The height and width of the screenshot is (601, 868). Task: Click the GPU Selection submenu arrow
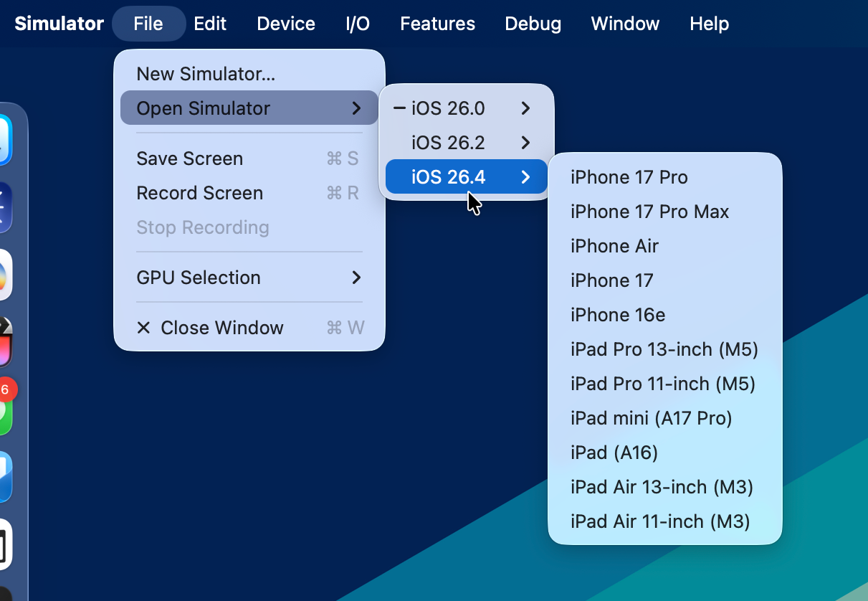356,278
